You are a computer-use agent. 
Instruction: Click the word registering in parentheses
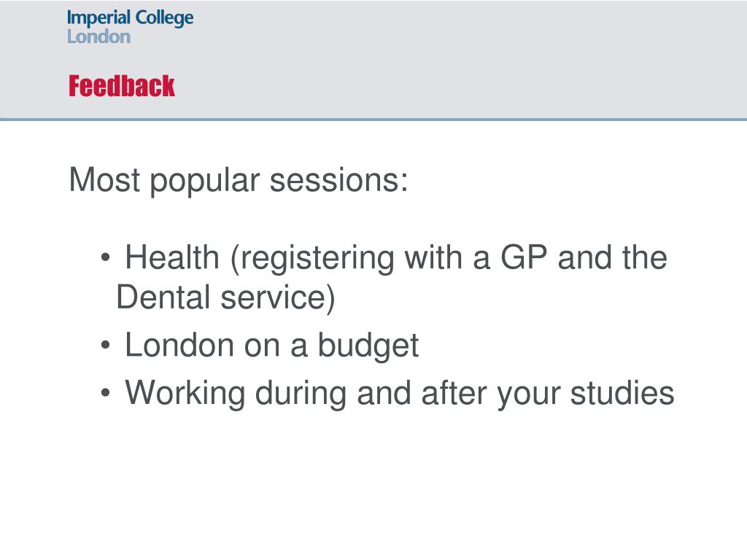(312, 259)
